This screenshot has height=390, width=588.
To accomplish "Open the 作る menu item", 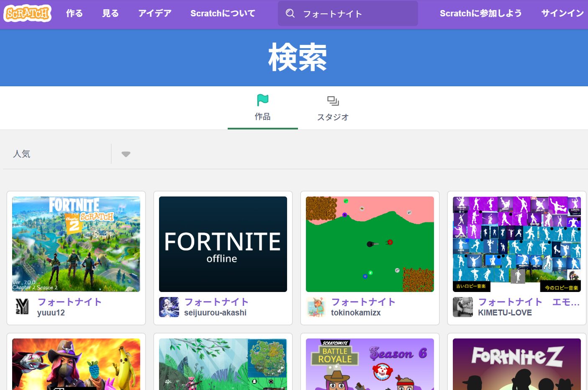I will coord(74,13).
